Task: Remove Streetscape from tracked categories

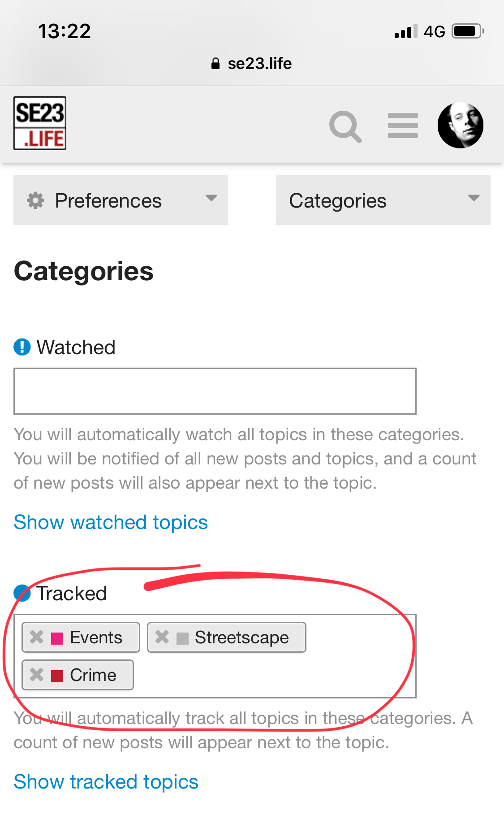Action: tap(162, 637)
